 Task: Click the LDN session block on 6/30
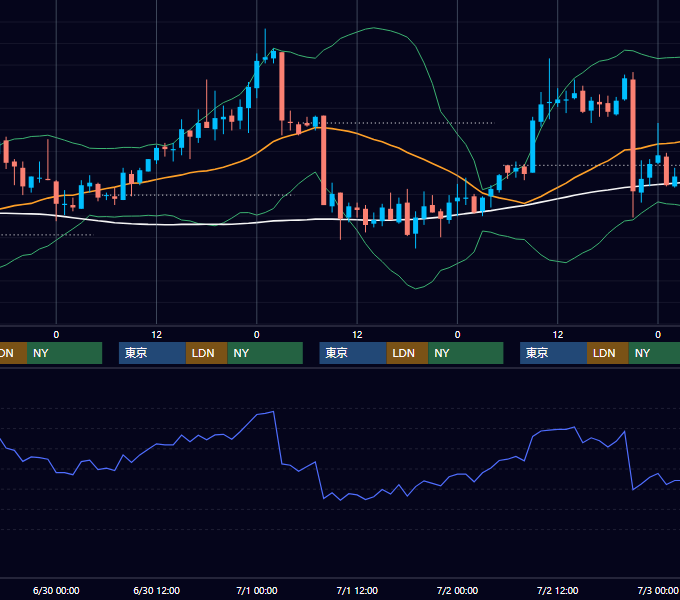pyautogui.click(x=206, y=353)
